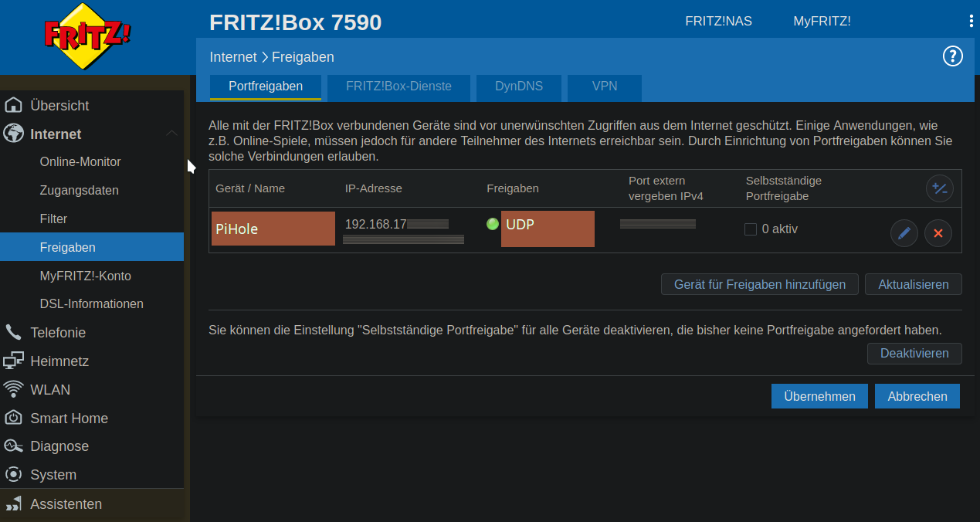
Task: Click the Selbstständige Portfreigabe column header
Action: click(784, 188)
